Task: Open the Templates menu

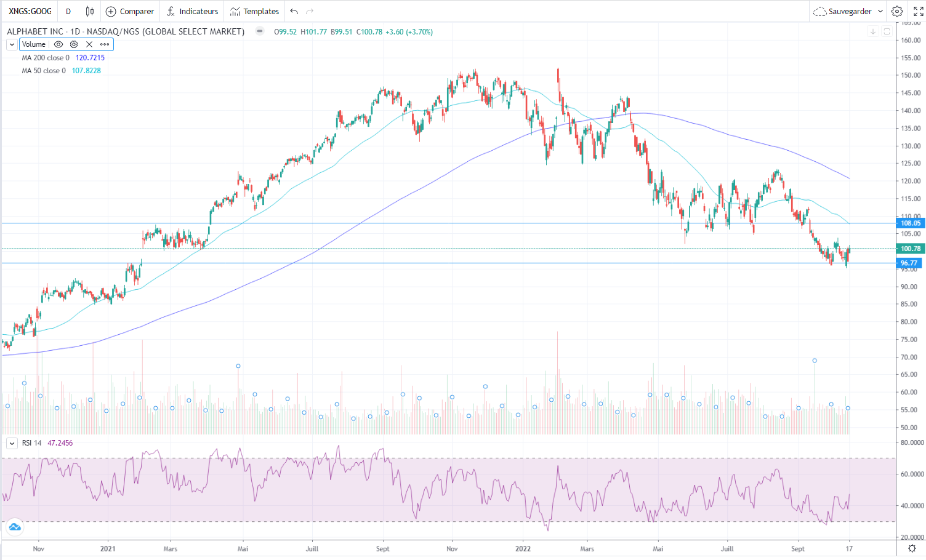Action: point(254,11)
